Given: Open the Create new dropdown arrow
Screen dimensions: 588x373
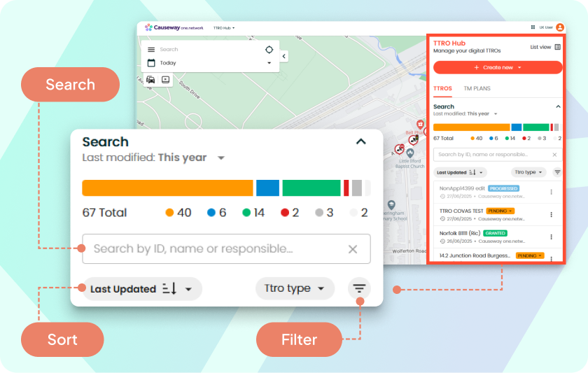Looking at the screenshot, I should (x=519, y=67).
